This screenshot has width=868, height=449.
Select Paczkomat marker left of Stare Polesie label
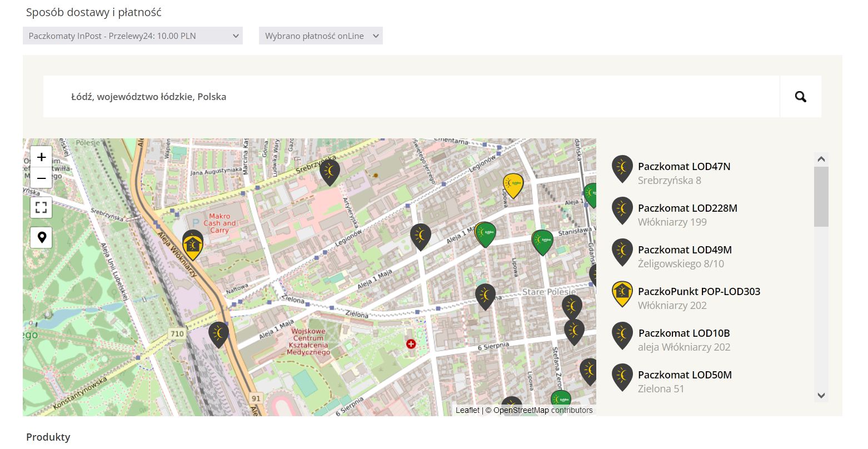coord(485,297)
